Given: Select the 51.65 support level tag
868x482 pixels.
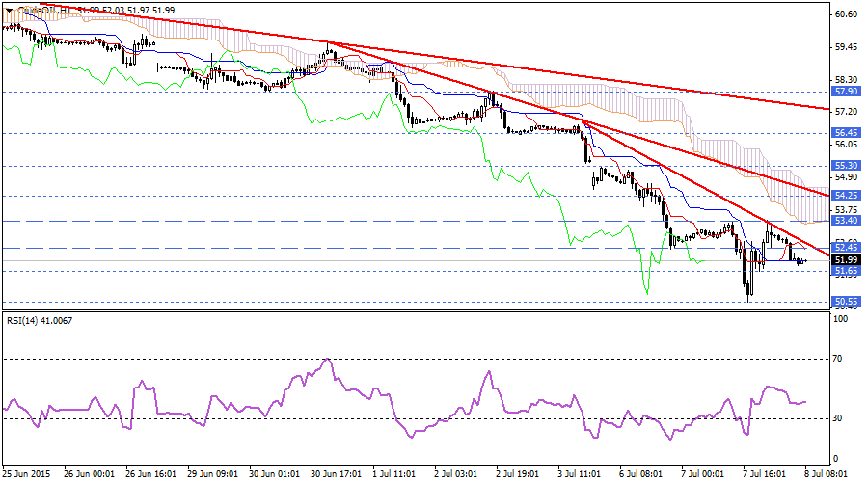Looking at the screenshot, I should (x=845, y=271).
